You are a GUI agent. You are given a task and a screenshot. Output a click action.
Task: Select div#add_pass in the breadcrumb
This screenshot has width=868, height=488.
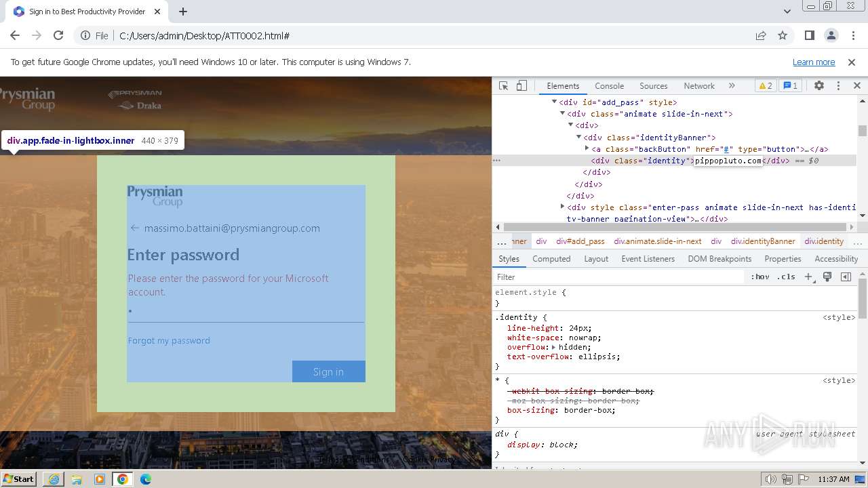(580, 241)
